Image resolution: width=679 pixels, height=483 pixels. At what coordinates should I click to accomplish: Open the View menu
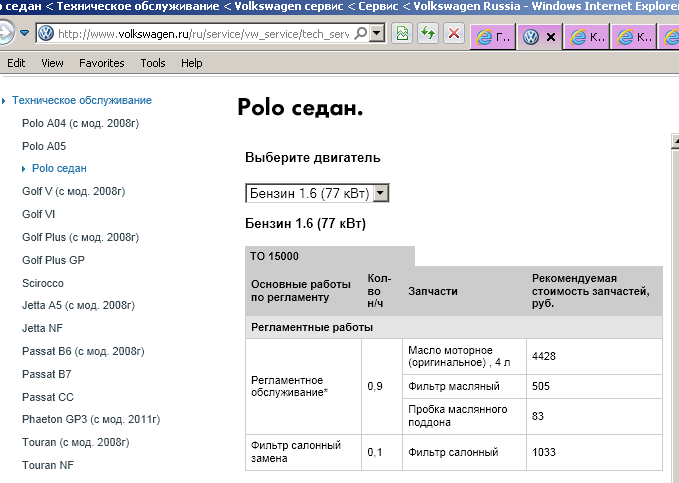[x=52, y=63]
